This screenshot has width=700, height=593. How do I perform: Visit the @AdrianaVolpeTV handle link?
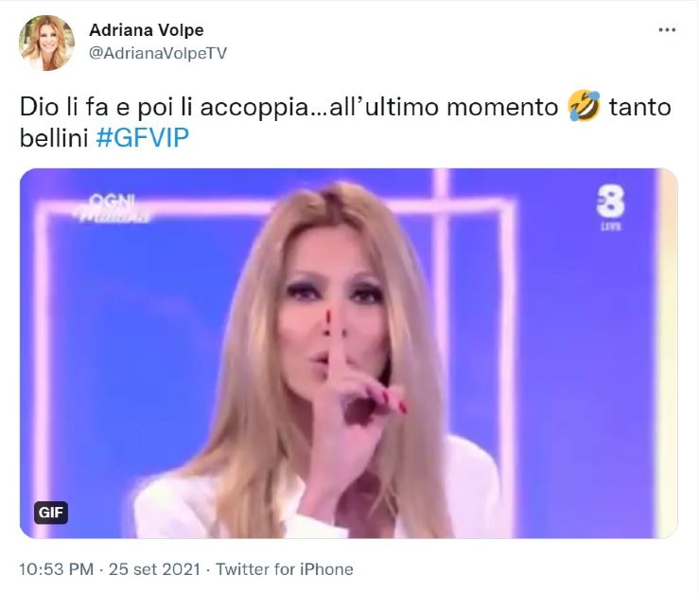pyautogui.click(x=158, y=53)
